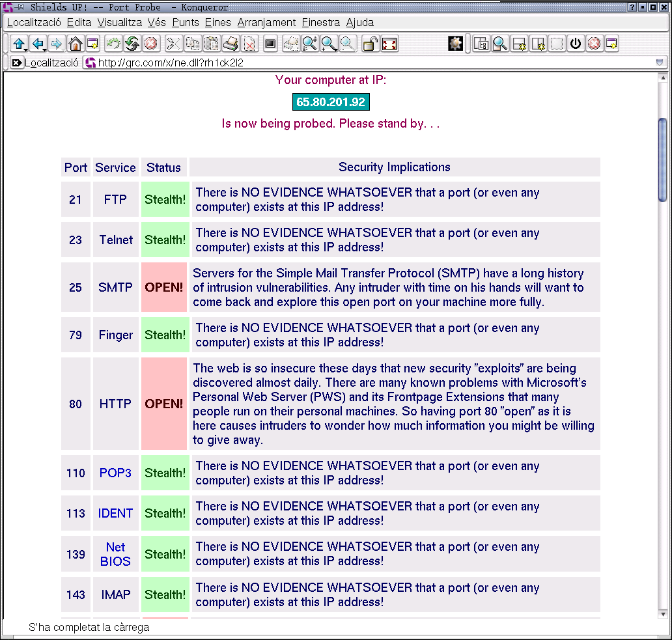Open the Eines menu
This screenshot has height=640, width=672.
pyautogui.click(x=217, y=23)
